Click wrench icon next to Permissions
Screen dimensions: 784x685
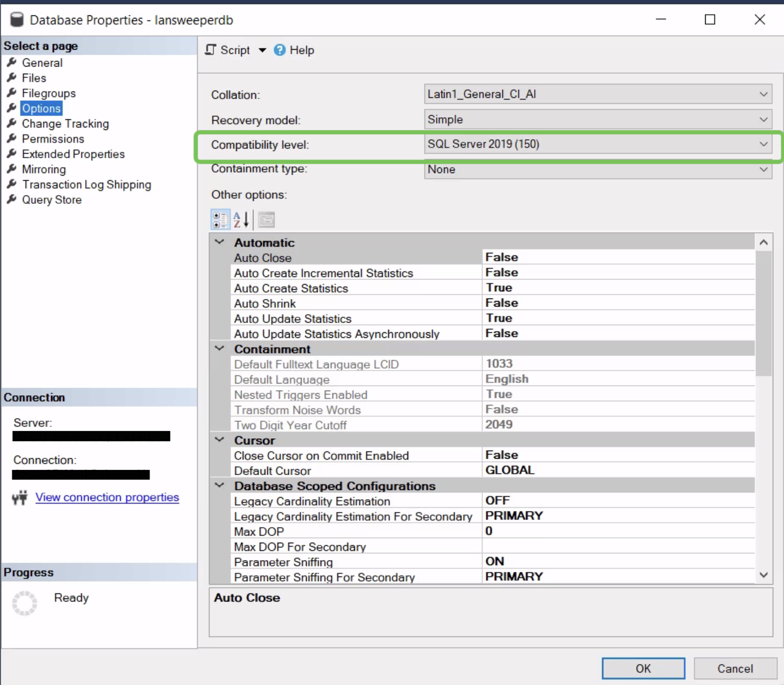point(12,139)
